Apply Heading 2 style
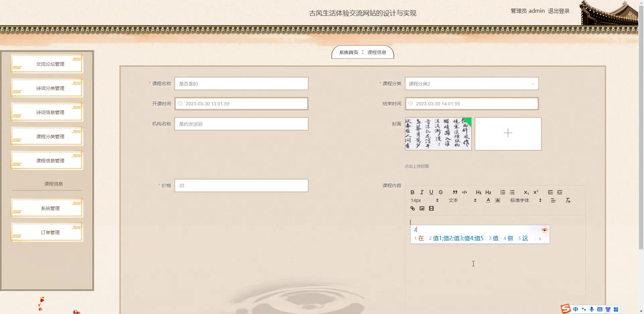The height and width of the screenshot is (314, 644). click(488, 192)
